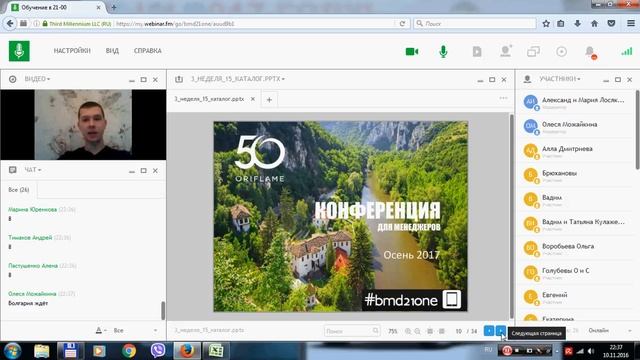Expand the ВИДЕО panel dropdown
Image resolution: width=640 pixels, height=360 pixels.
tap(37, 79)
